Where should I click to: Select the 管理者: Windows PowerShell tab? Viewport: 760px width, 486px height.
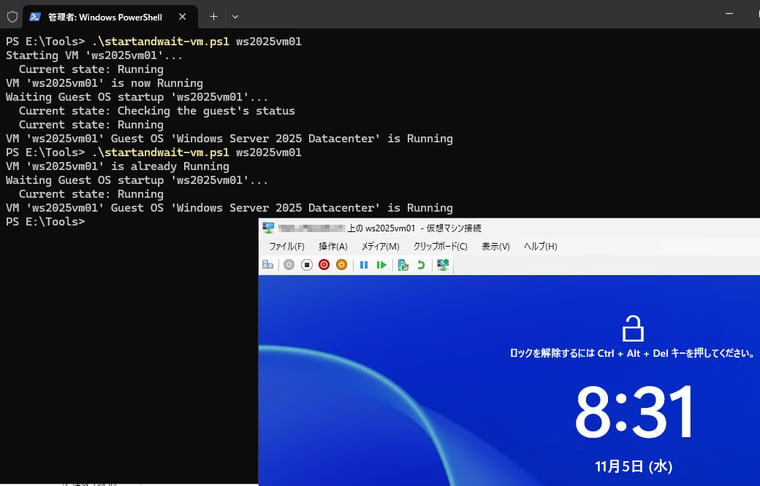pos(110,17)
